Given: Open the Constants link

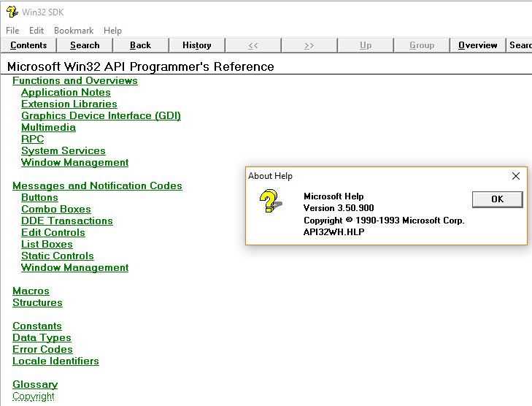Looking at the screenshot, I should coord(37,326).
